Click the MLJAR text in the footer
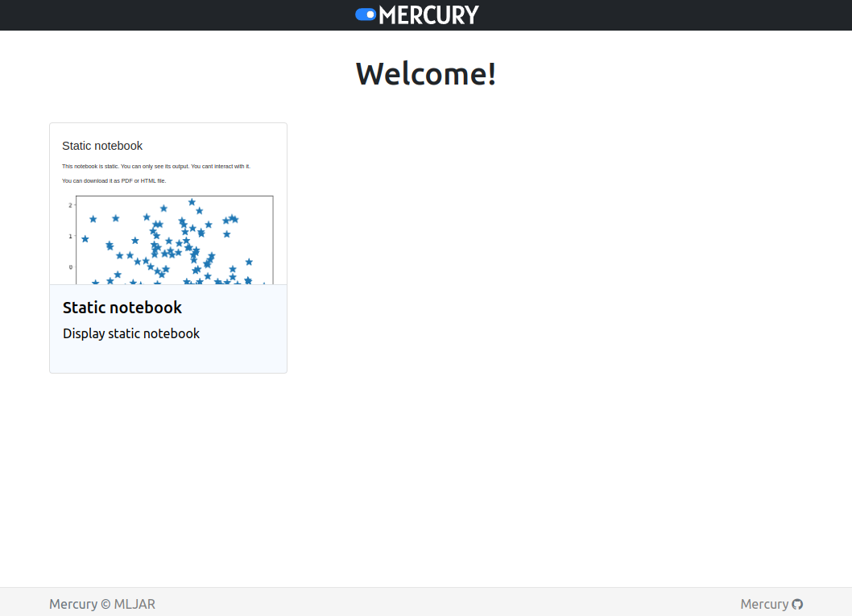The width and height of the screenshot is (852, 616). [x=134, y=604]
